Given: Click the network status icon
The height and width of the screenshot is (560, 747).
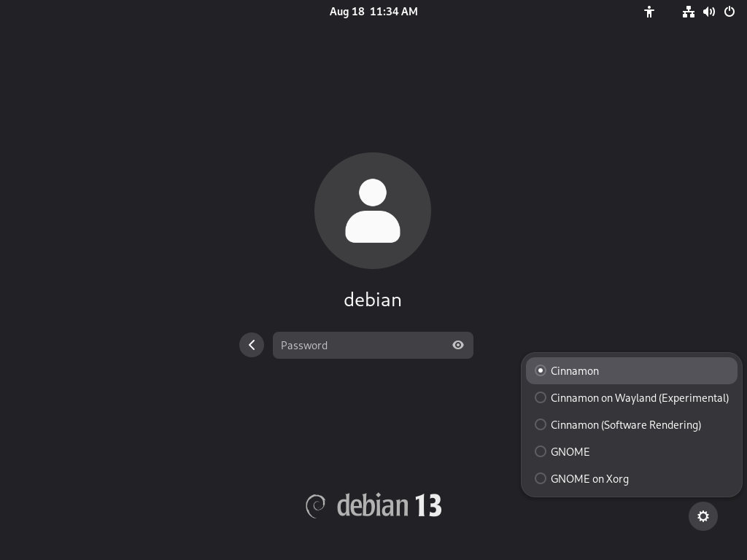Looking at the screenshot, I should click(688, 12).
